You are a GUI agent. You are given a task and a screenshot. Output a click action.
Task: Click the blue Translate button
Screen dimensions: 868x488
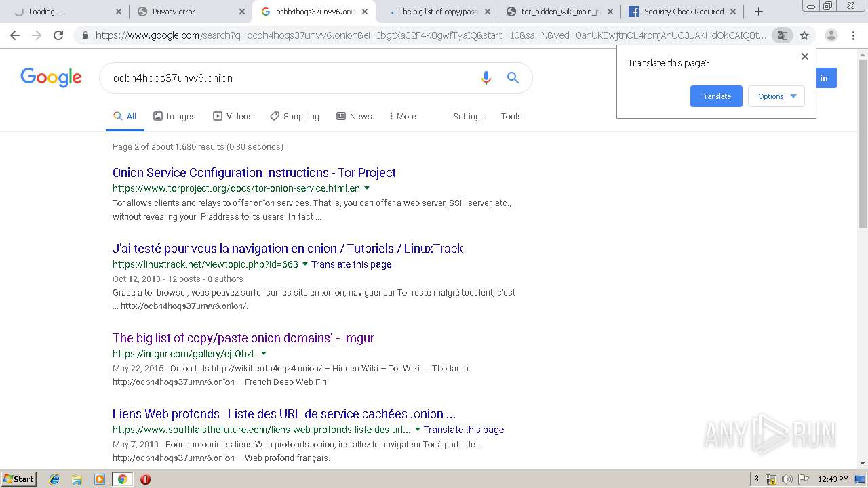(716, 96)
